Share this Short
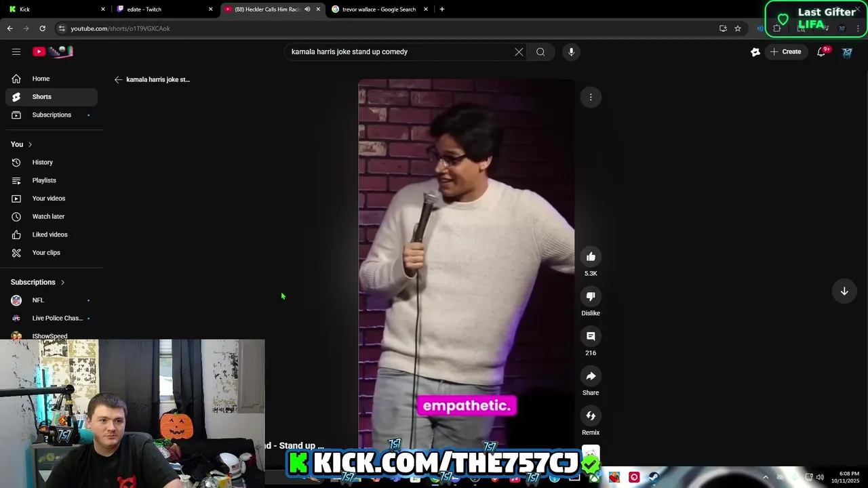The height and width of the screenshot is (488, 868). pos(591,376)
